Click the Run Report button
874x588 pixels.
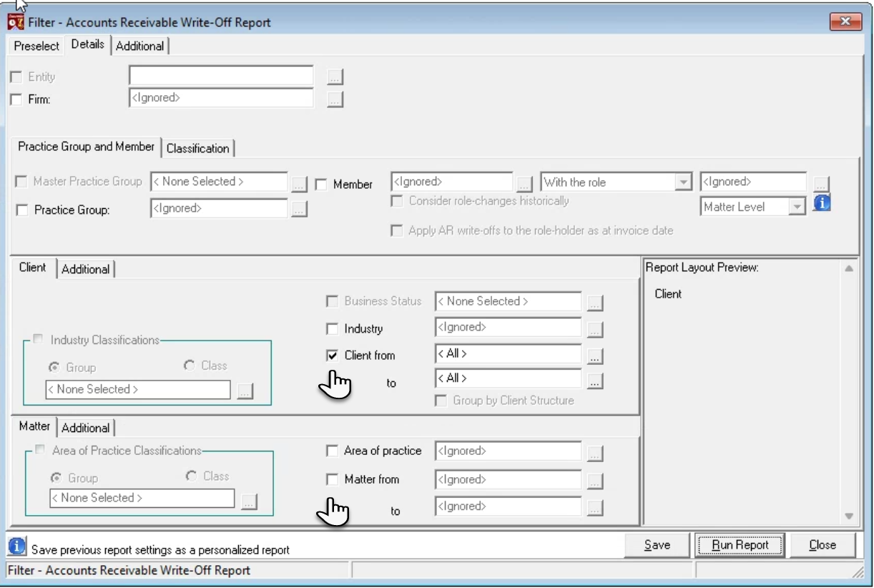pyautogui.click(x=740, y=545)
